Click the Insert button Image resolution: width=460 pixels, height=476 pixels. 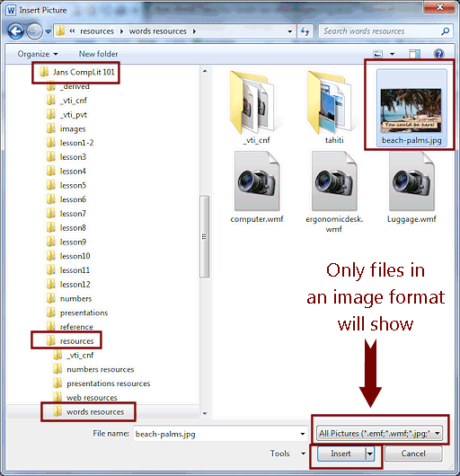pyautogui.click(x=341, y=454)
